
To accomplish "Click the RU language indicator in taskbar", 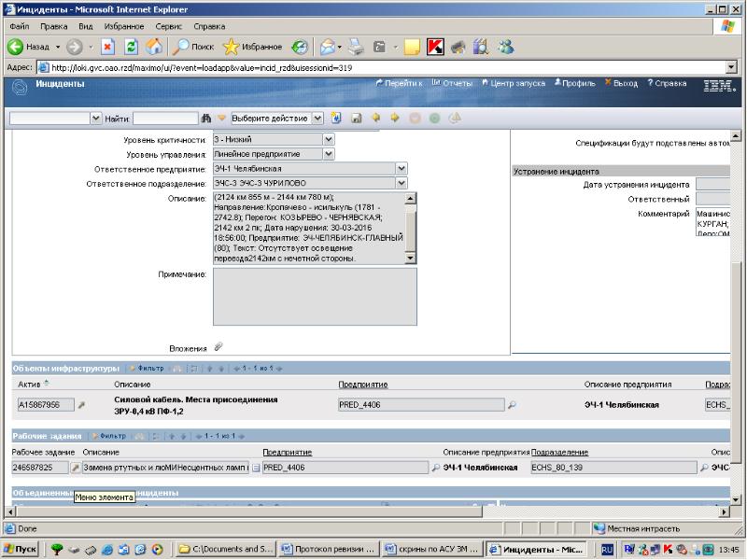I will click(x=607, y=550).
